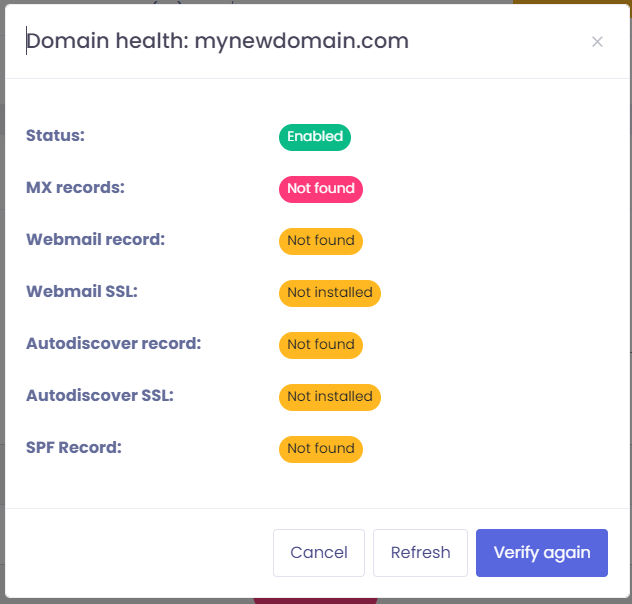Close the Domain health dialog with X
Image resolution: width=632 pixels, height=604 pixels.
(x=597, y=42)
